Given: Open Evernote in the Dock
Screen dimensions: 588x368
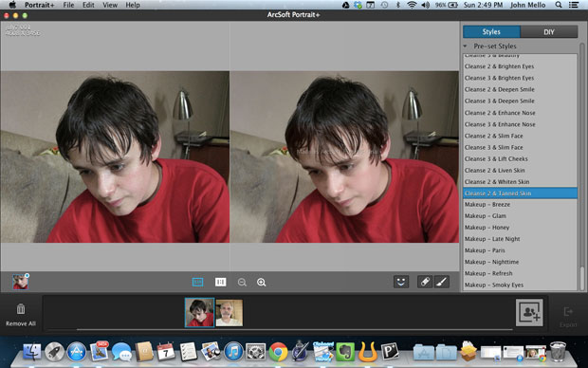Looking at the screenshot, I should click(x=345, y=352).
